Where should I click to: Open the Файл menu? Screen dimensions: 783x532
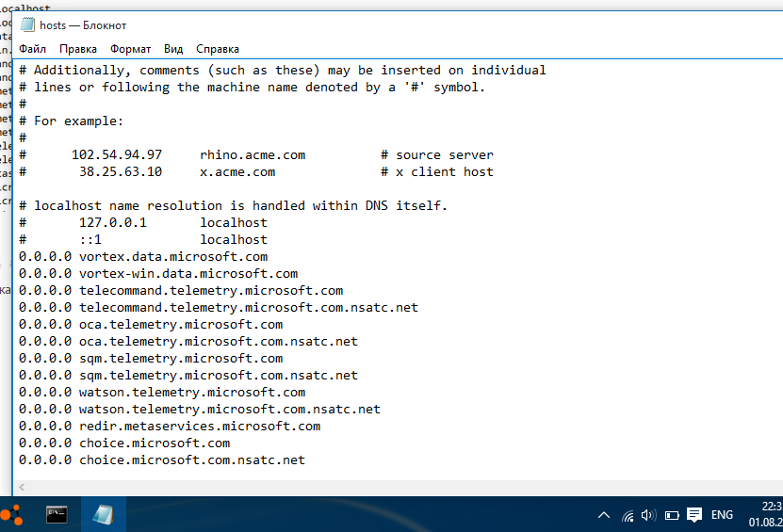point(32,48)
